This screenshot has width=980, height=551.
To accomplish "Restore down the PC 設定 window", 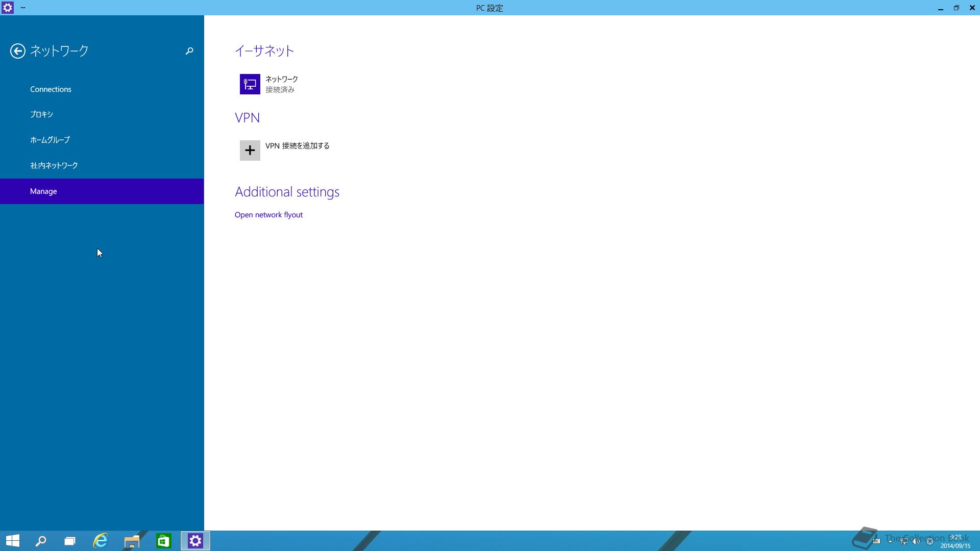I will pyautogui.click(x=956, y=8).
